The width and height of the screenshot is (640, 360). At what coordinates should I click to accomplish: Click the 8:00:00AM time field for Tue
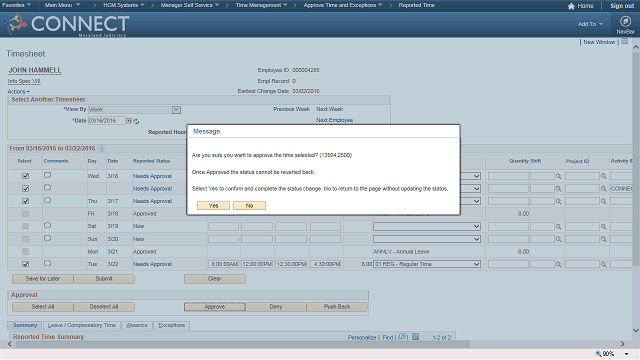pyautogui.click(x=224, y=264)
